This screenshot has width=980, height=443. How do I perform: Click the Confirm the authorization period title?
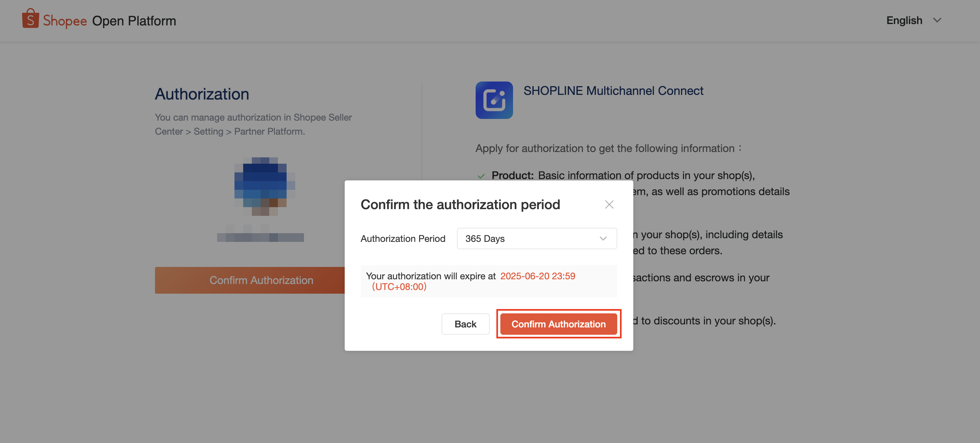[x=460, y=204]
